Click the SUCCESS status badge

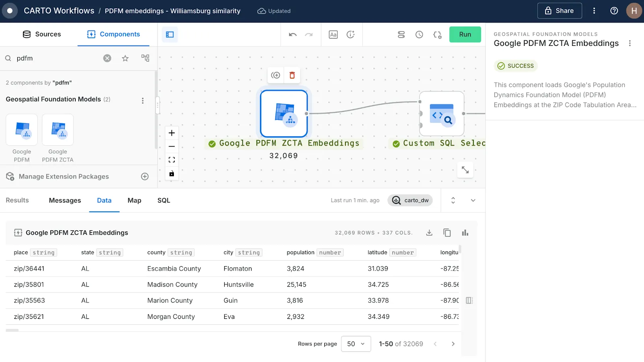point(516,66)
